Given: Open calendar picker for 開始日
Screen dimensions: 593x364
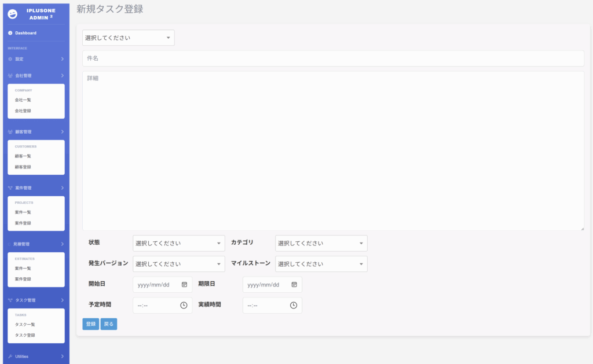Looking at the screenshot, I should click(185, 285).
